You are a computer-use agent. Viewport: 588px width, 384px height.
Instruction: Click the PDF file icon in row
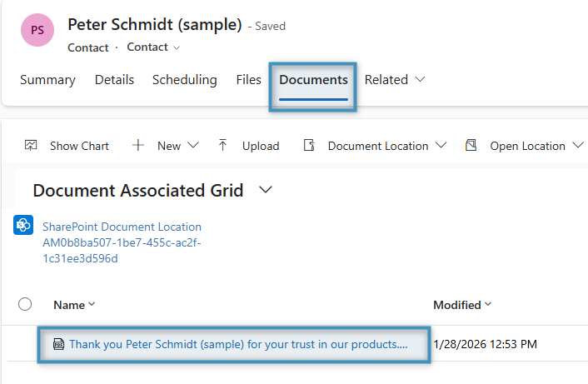pyautogui.click(x=58, y=344)
